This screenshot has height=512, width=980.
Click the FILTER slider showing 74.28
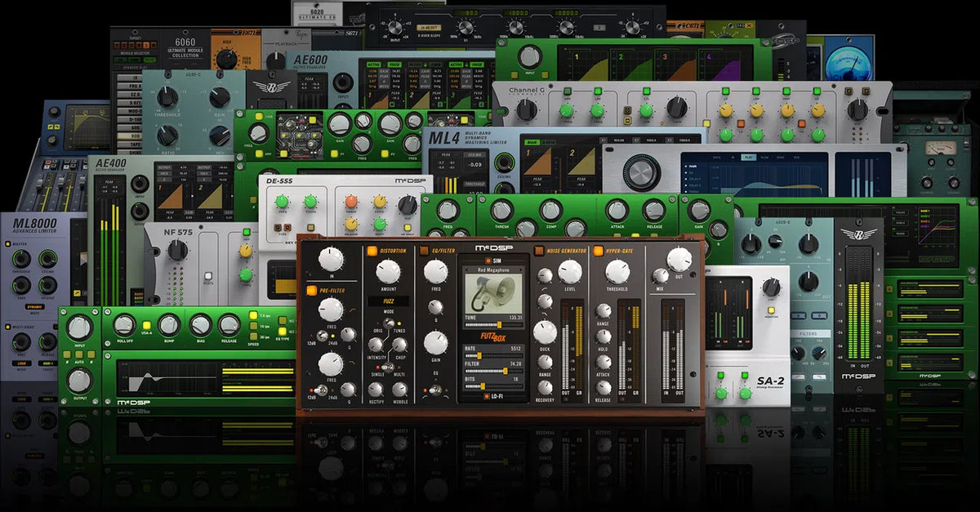click(505, 371)
